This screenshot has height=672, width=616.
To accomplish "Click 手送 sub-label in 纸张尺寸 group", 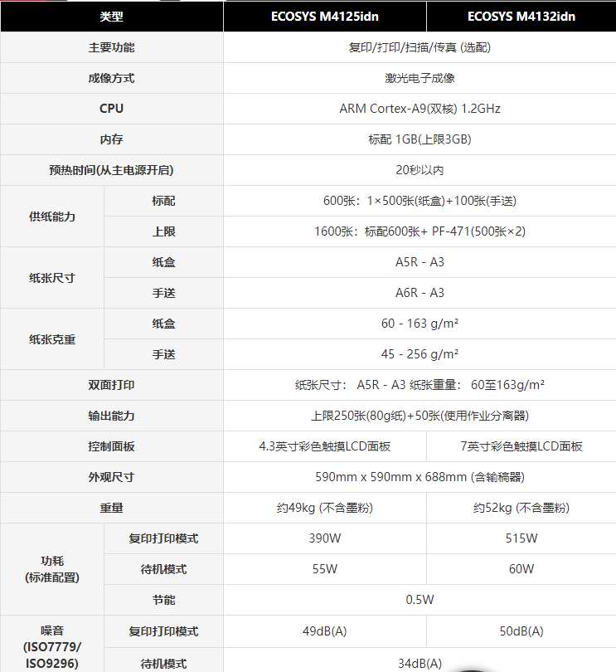I will tap(163, 293).
